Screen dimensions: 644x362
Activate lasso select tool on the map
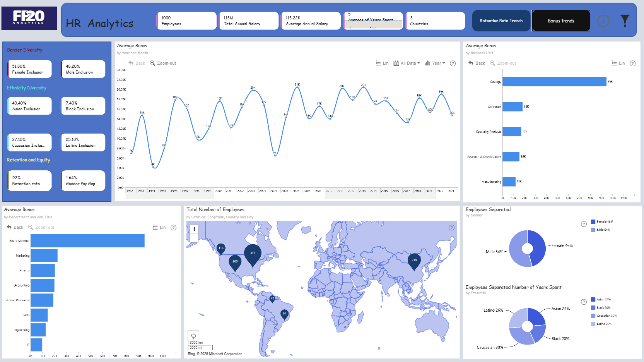click(193, 336)
